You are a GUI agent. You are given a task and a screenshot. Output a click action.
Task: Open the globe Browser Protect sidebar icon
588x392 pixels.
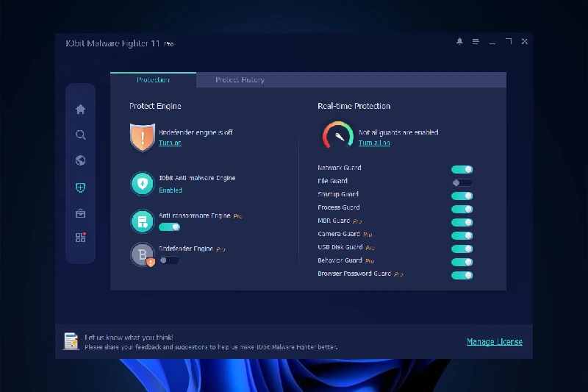pos(81,160)
